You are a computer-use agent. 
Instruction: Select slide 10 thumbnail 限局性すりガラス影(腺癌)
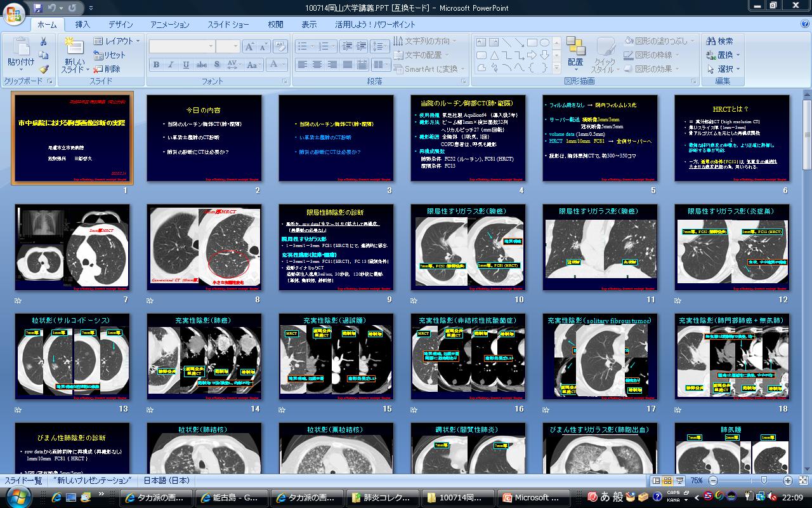point(468,248)
